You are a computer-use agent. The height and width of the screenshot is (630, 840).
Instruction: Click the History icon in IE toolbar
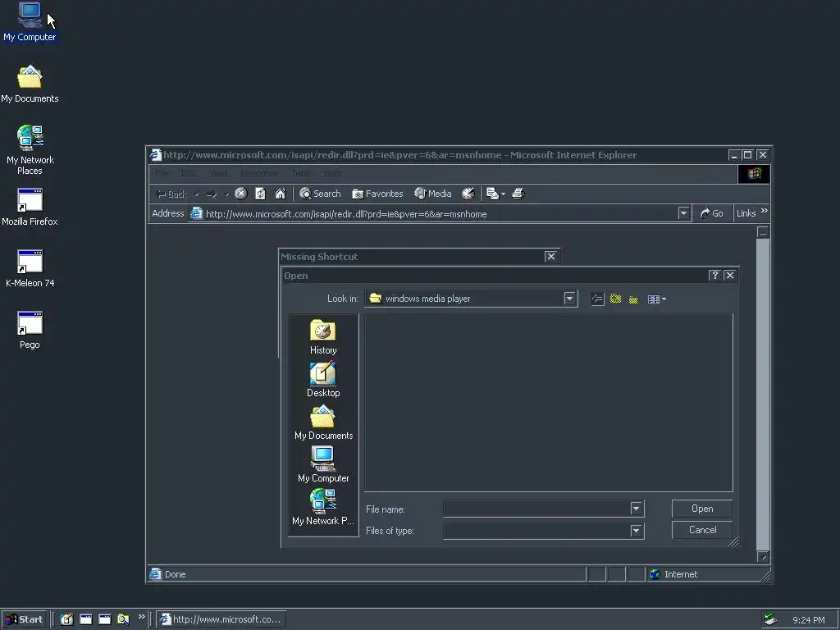coord(468,194)
